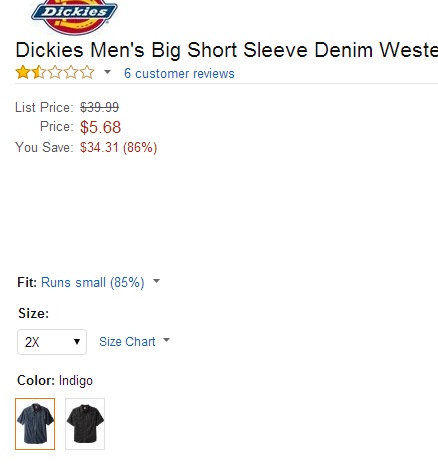
Task: Click the Fit: label text
Action: 27,282
